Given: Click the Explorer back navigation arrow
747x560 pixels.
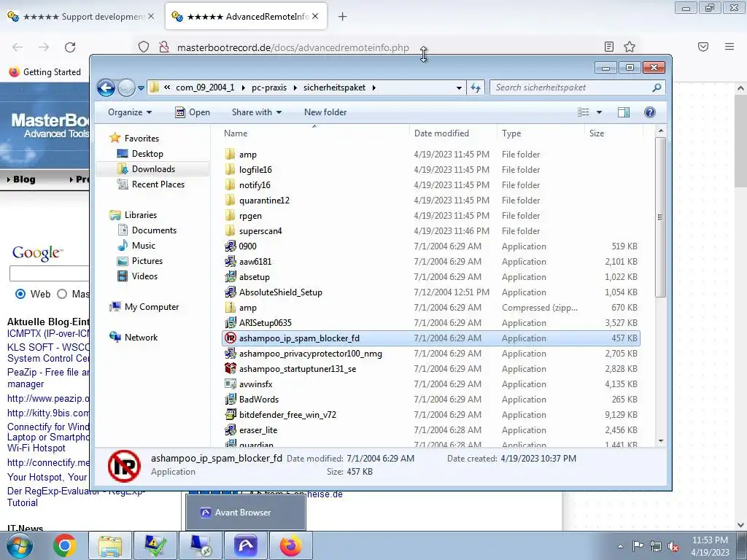Looking at the screenshot, I should point(106,87).
